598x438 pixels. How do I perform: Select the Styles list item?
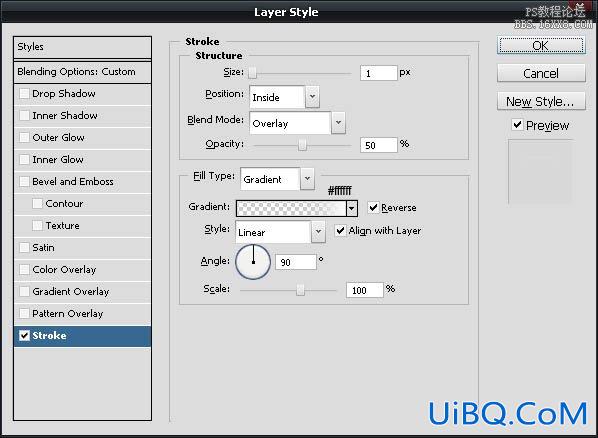(82, 47)
